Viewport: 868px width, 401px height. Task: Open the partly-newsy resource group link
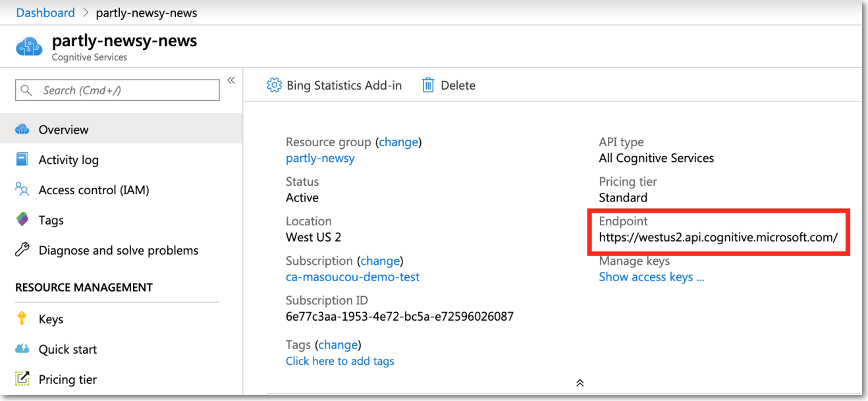pyautogui.click(x=320, y=158)
